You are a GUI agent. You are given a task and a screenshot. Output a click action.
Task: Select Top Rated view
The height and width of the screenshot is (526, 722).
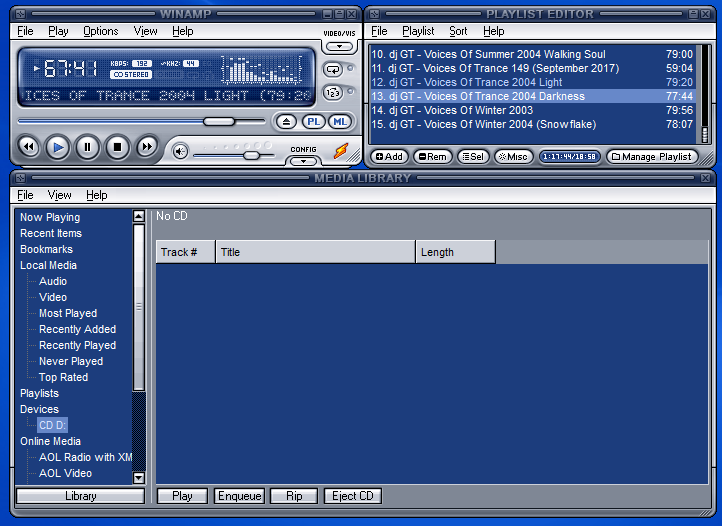click(64, 377)
